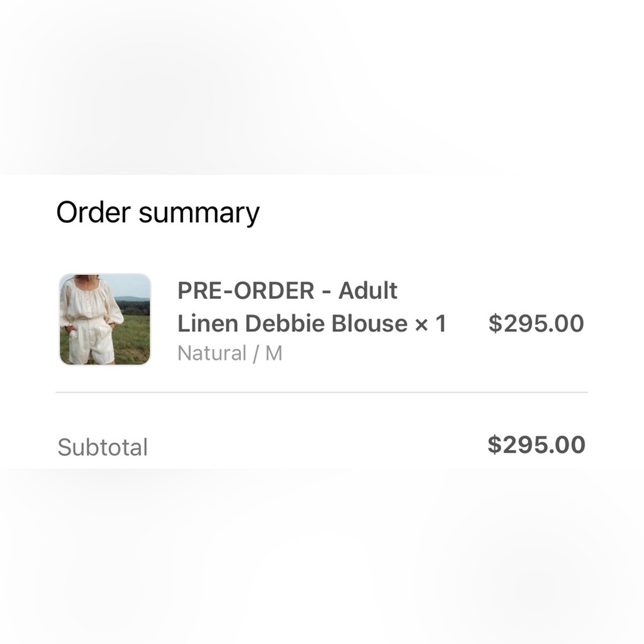This screenshot has height=644, width=644.
Task: Click the word "Adult" in product title
Action: tap(368, 291)
